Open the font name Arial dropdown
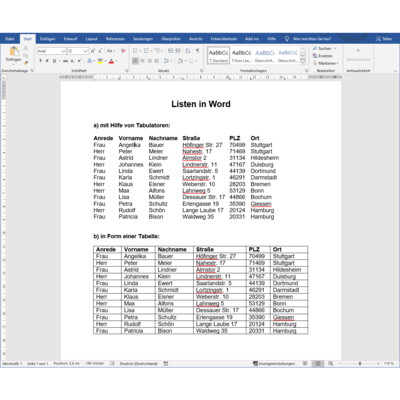 [63, 51]
